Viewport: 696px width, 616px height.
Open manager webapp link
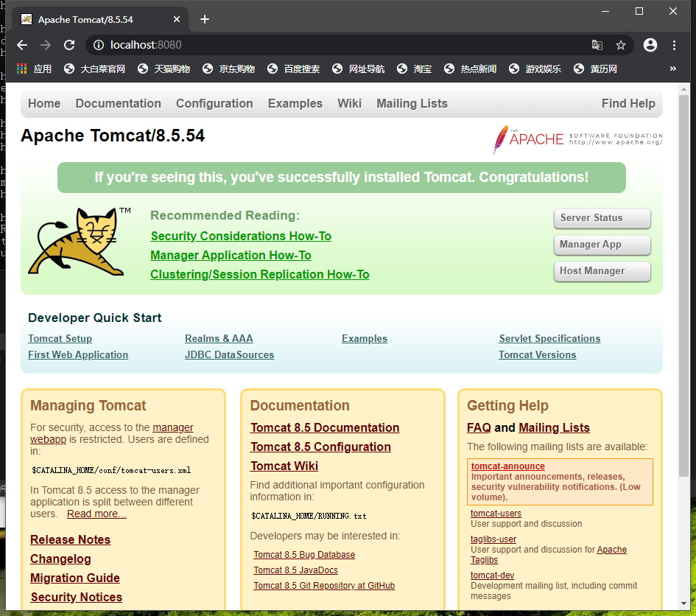pyautogui.click(x=173, y=427)
